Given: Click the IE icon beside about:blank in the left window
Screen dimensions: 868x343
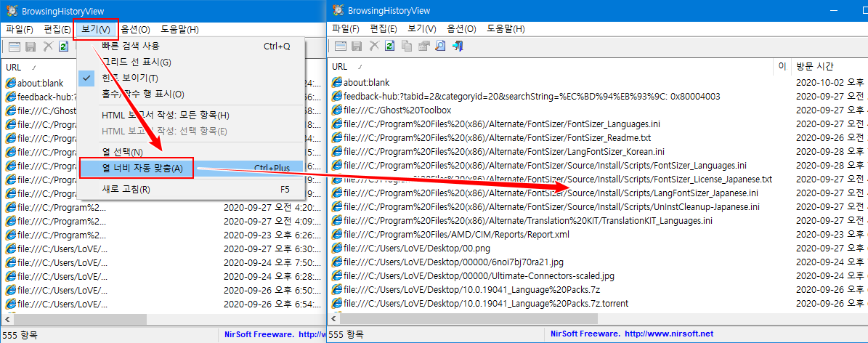Looking at the screenshot, I should pos(10,83).
